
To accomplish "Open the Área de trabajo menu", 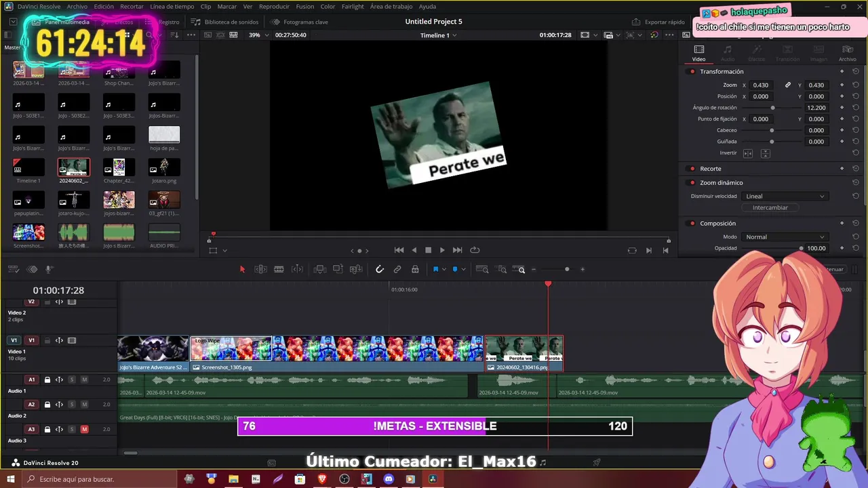I will pos(391,6).
